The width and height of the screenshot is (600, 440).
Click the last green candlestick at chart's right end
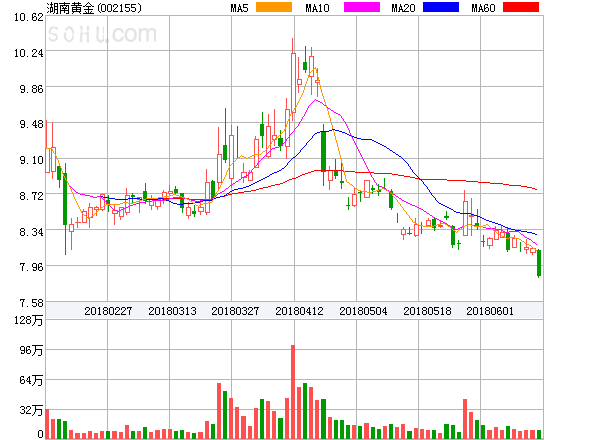539,263
